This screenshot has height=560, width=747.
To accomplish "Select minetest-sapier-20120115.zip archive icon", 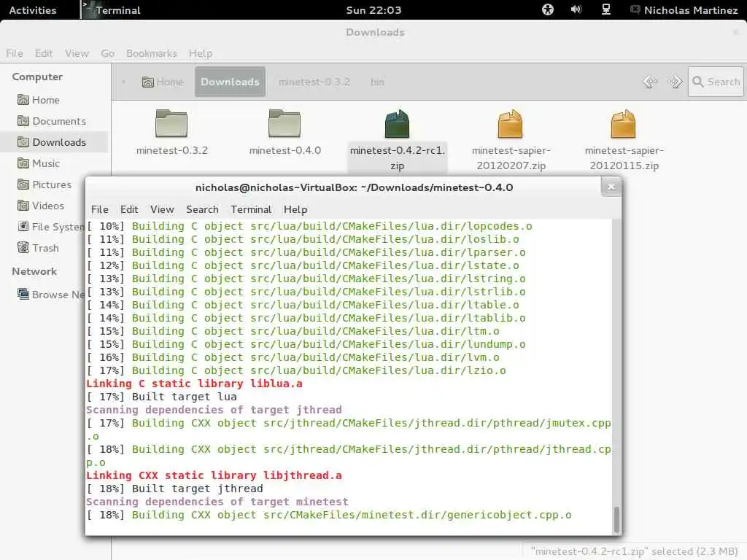I will coord(623,123).
